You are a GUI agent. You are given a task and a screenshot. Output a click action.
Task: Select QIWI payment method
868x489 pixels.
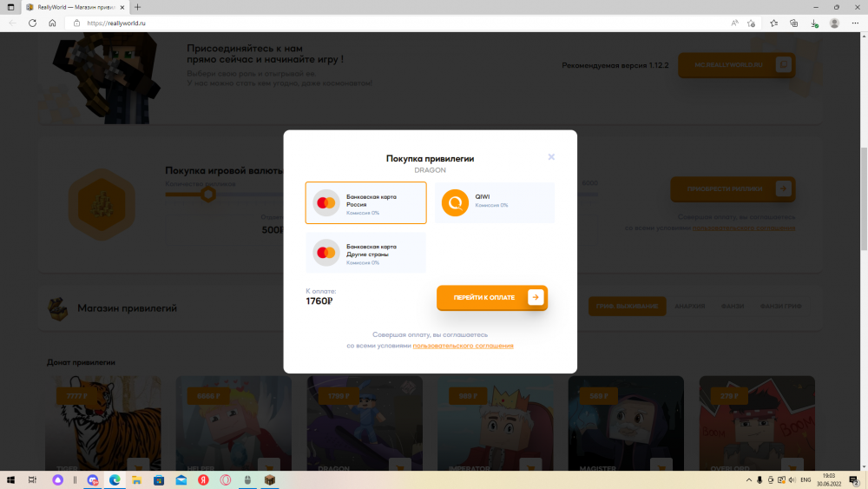click(495, 202)
